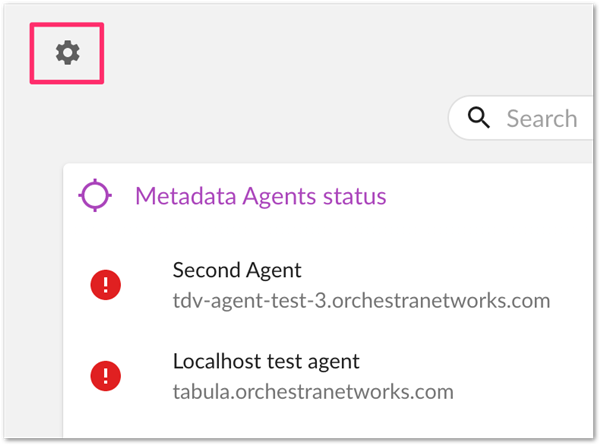600x445 pixels.
Task: Focus the Search input field
Action: click(x=541, y=119)
